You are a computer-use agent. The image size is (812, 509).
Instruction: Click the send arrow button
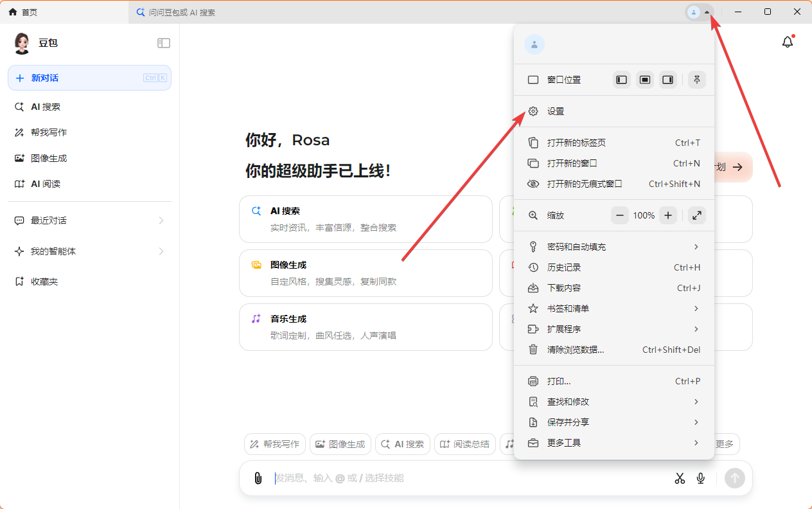point(735,478)
